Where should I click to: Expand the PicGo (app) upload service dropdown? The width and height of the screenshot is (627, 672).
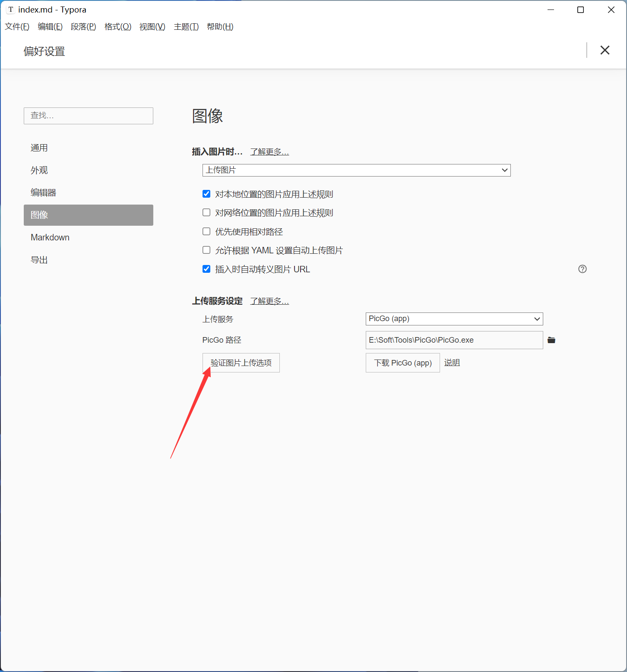tap(454, 319)
